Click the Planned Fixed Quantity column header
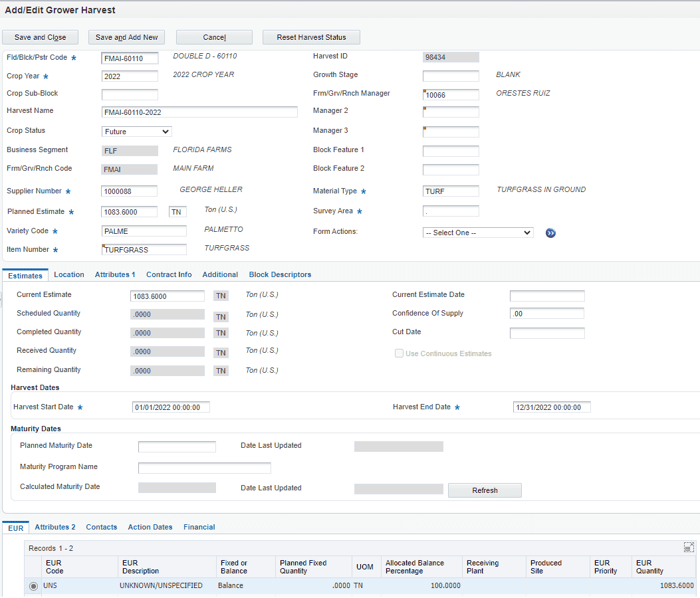700x598 pixels. (x=314, y=567)
